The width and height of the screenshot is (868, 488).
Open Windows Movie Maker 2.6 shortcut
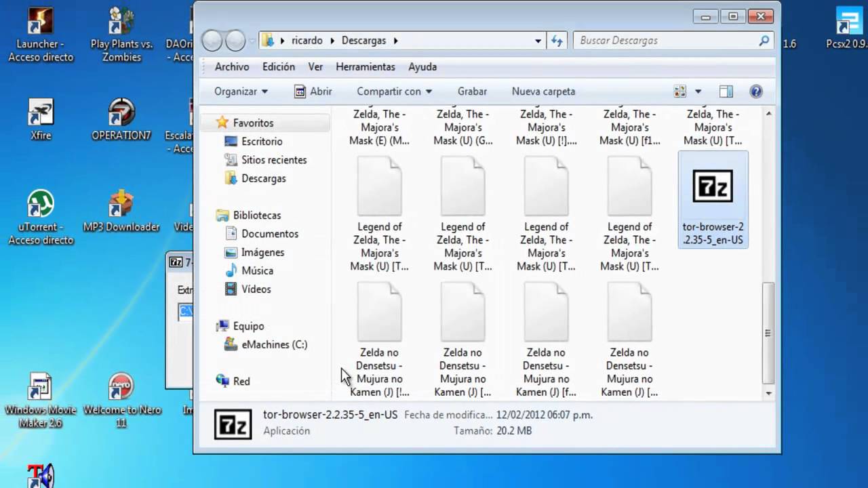click(x=39, y=401)
